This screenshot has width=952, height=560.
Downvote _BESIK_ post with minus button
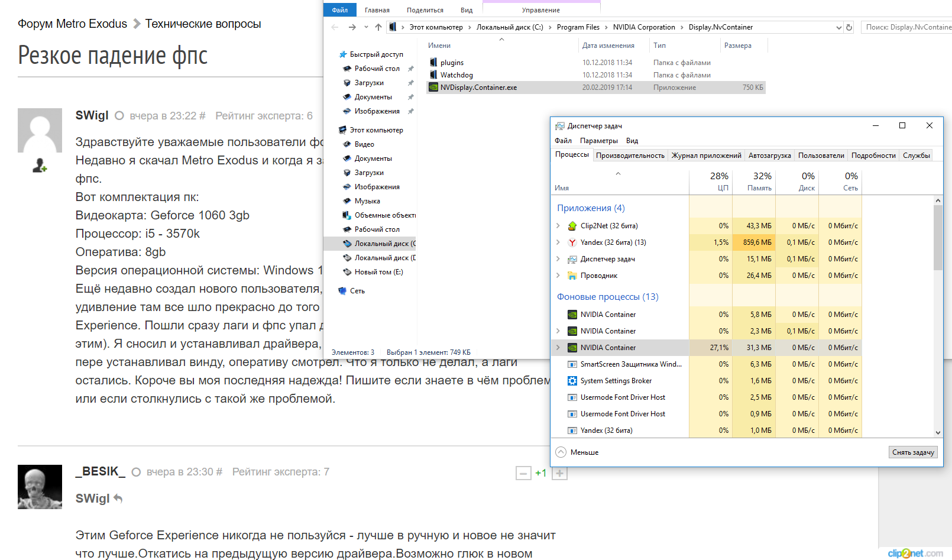[x=523, y=473]
